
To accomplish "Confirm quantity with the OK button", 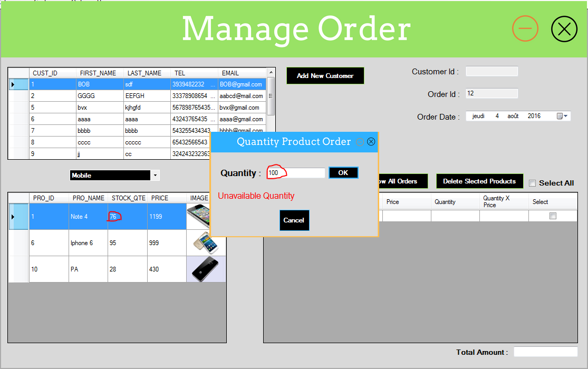I will tap(343, 172).
